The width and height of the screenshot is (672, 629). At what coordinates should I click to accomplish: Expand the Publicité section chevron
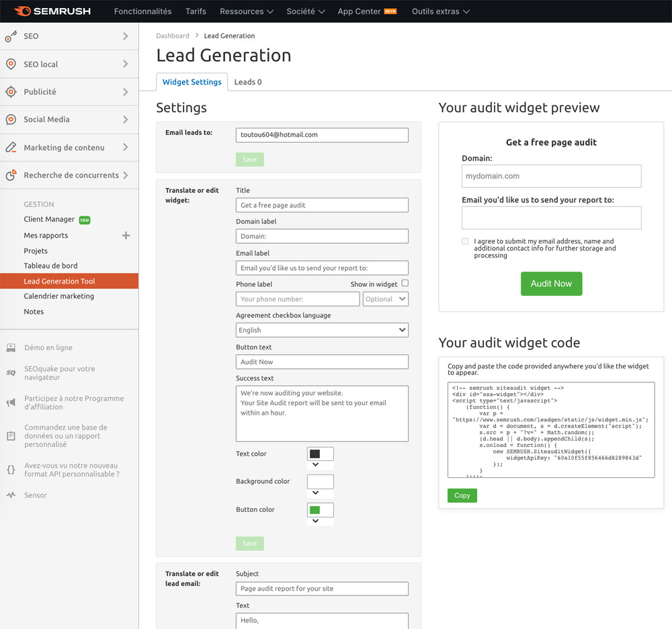pyautogui.click(x=125, y=91)
